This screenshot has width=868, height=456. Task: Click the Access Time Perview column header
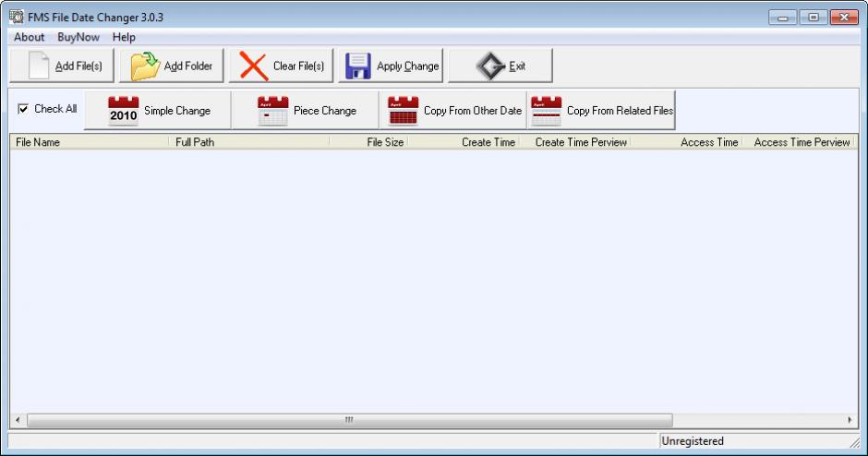[800, 142]
